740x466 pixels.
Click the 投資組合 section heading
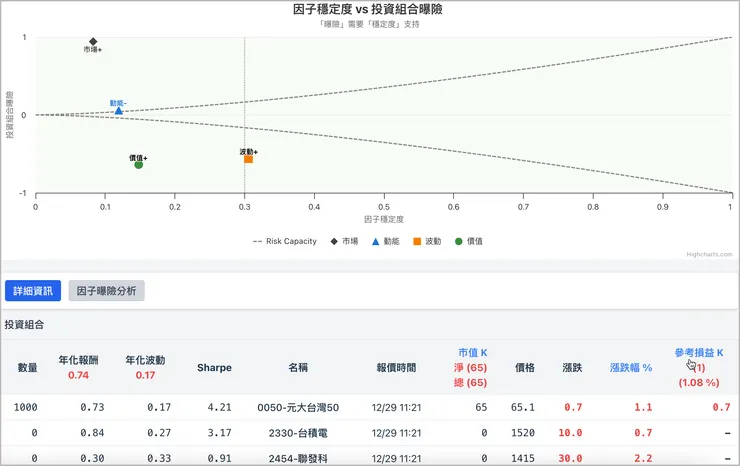pos(25,325)
